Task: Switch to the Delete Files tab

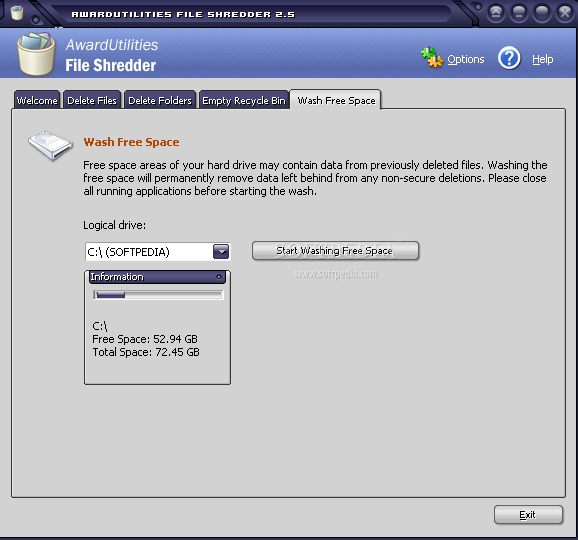Action: pyautogui.click(x=92, y=100)
